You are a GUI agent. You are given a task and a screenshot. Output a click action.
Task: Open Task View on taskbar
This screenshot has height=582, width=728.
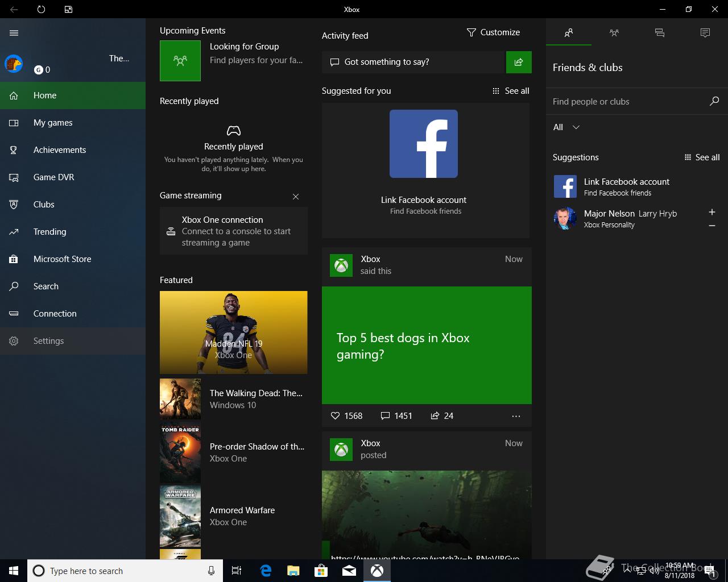pyautogui.click(x=237, y=571)
